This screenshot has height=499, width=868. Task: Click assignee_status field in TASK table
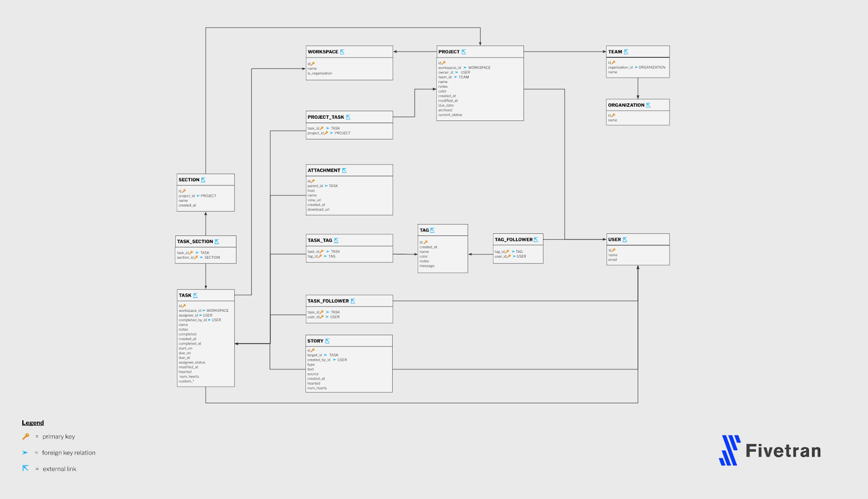pos(192,362)
